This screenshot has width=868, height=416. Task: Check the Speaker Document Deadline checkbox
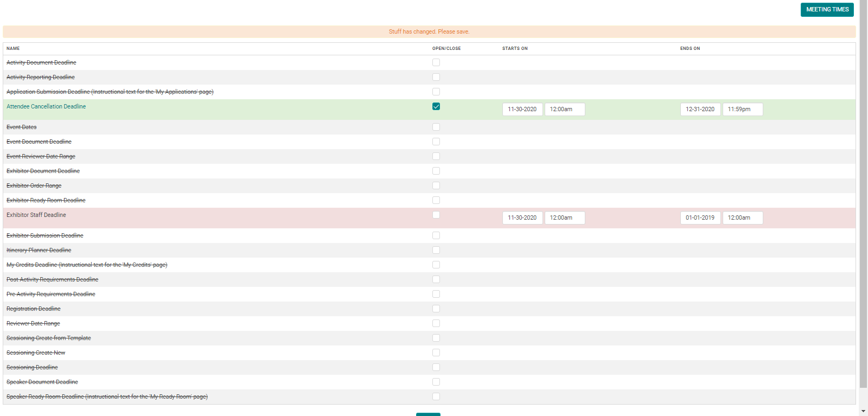click(436, 382)
